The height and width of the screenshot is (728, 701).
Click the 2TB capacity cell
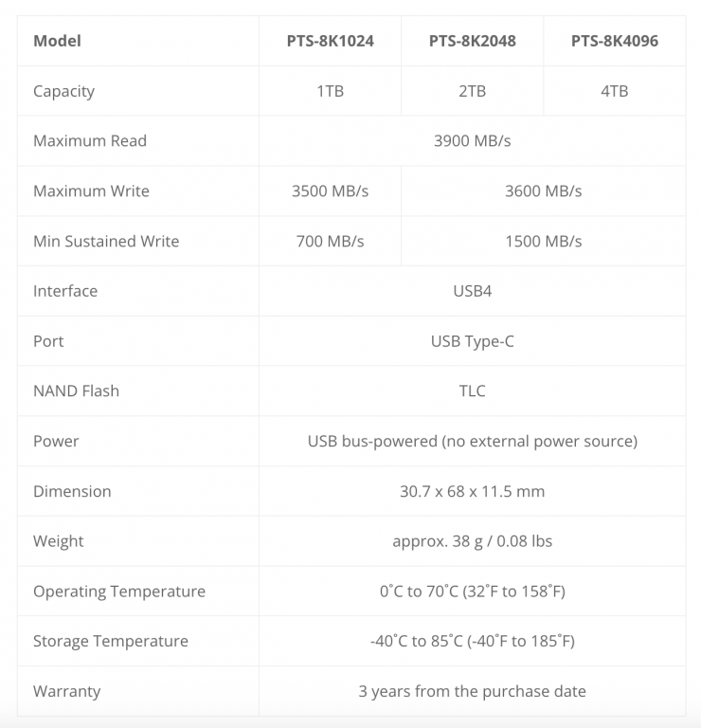[x=472, y=91]
